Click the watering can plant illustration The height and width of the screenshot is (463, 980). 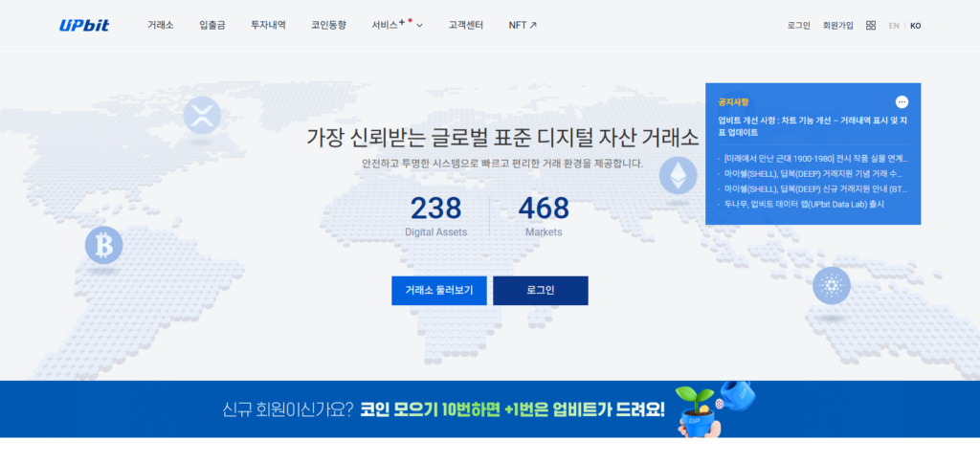[713, 408]
